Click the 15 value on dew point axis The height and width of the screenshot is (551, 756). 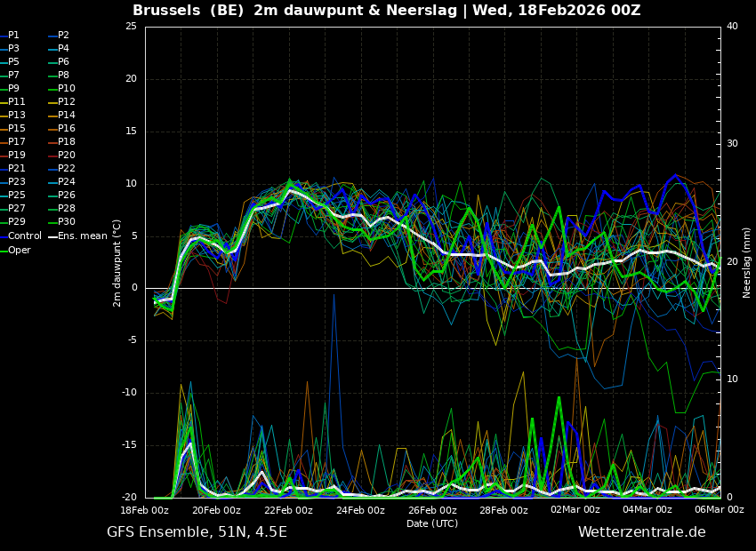[x=131, y=132]
